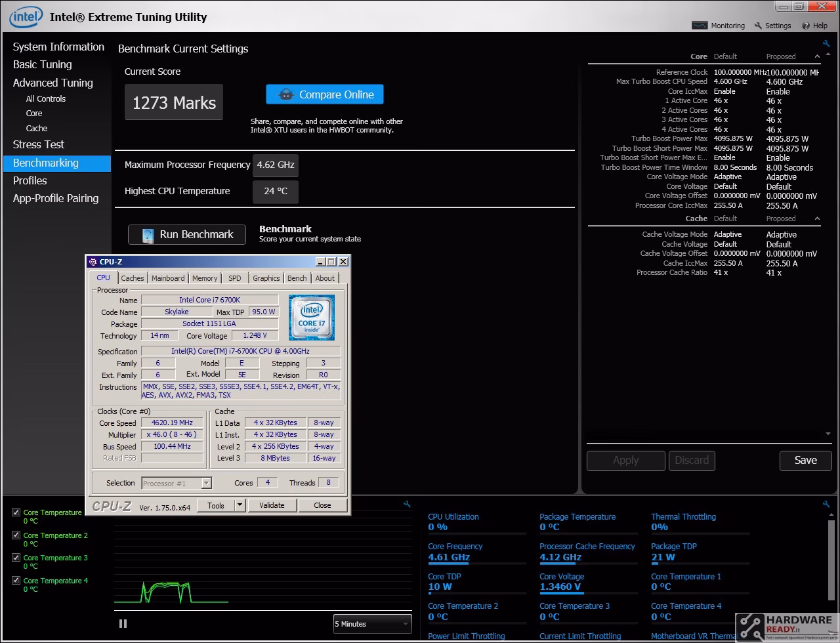Toggle Core Temperature 4 checkbox

click(16, 581)
